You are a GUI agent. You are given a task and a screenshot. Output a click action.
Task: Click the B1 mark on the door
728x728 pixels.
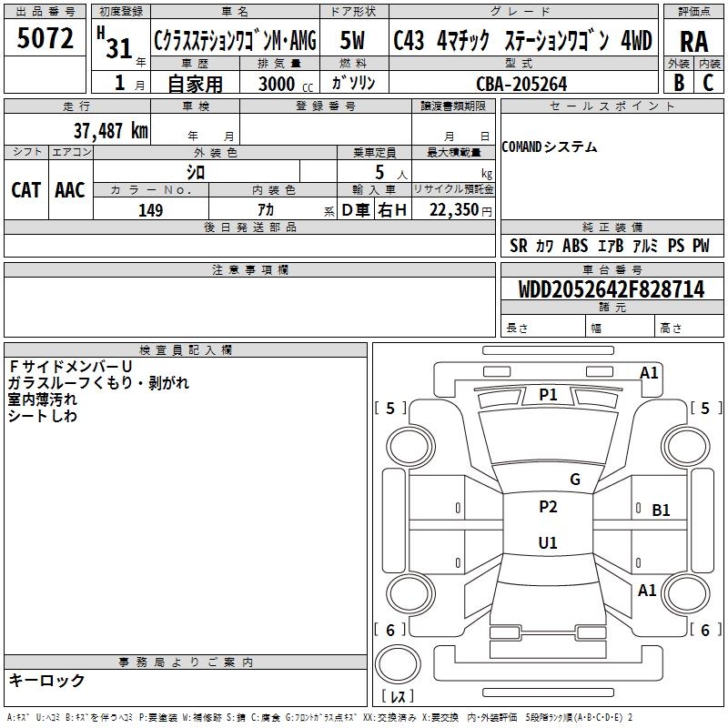[661, 511]
